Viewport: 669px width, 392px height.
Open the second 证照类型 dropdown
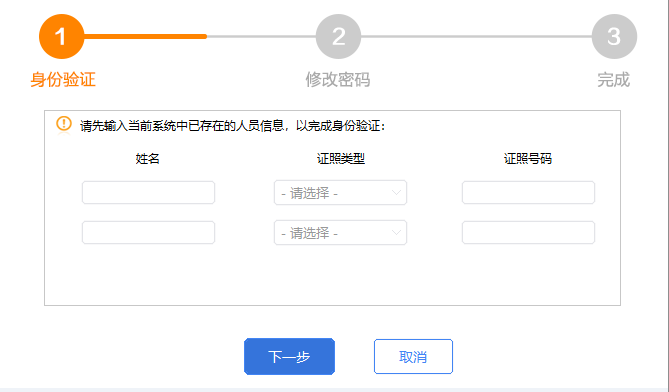tap(340, 232)
